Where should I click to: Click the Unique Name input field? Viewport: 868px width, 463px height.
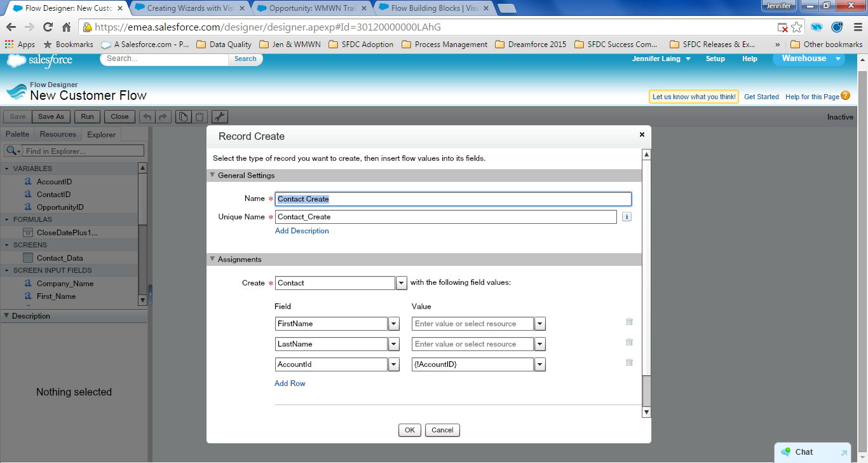pyautogui.click(x=446, y=217)
